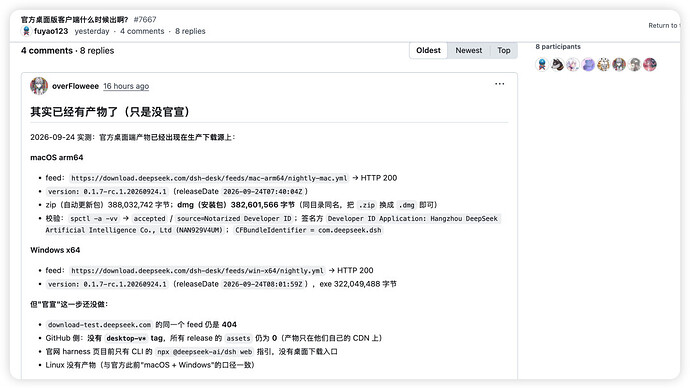
Task: Click the '4 comments · 8 replies' heading
Action: click(x=67, y=51)
